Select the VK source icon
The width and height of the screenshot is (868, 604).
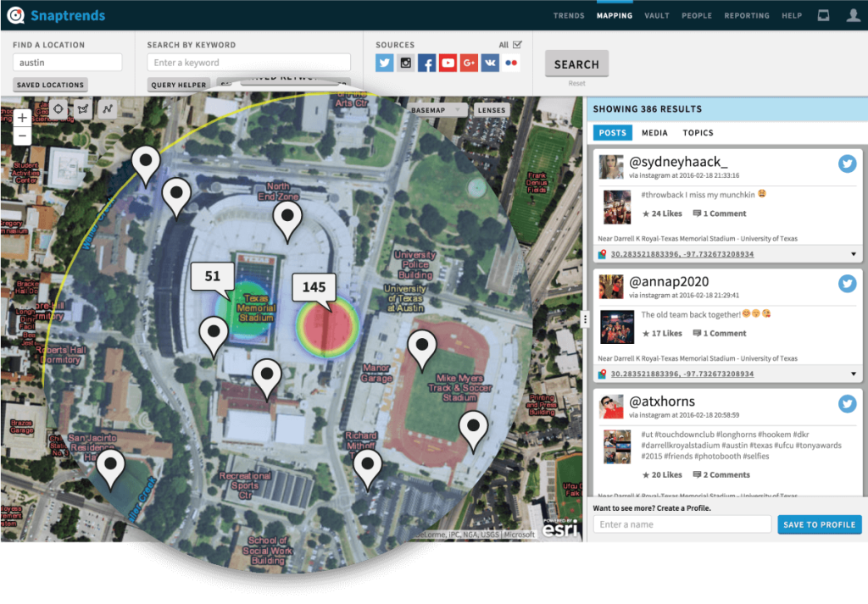click(x=490, y=62)
